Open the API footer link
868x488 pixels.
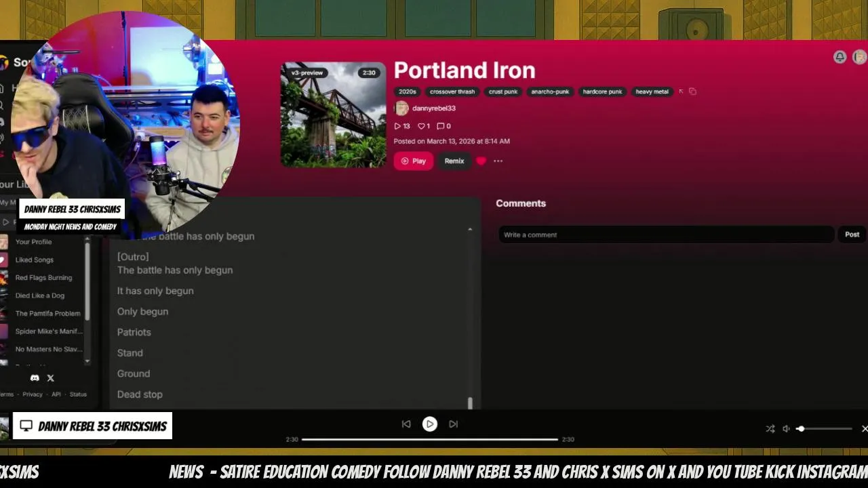point(56,394)
